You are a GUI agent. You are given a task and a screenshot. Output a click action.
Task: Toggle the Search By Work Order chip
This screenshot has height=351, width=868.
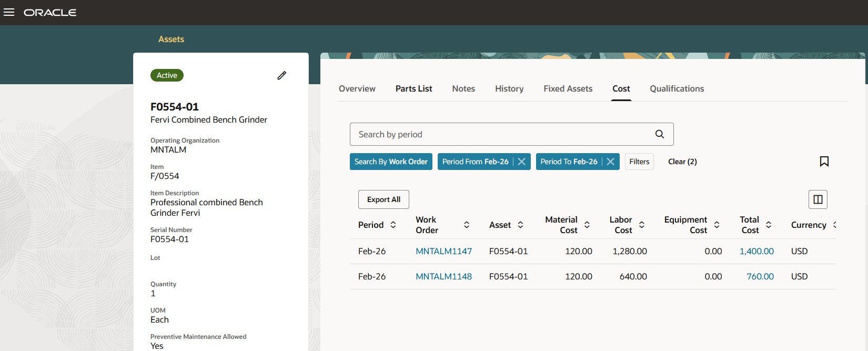point(391,162)
